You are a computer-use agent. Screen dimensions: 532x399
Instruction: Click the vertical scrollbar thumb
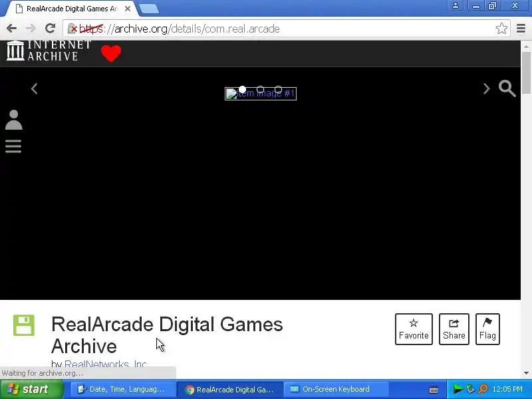coord(526,72)
